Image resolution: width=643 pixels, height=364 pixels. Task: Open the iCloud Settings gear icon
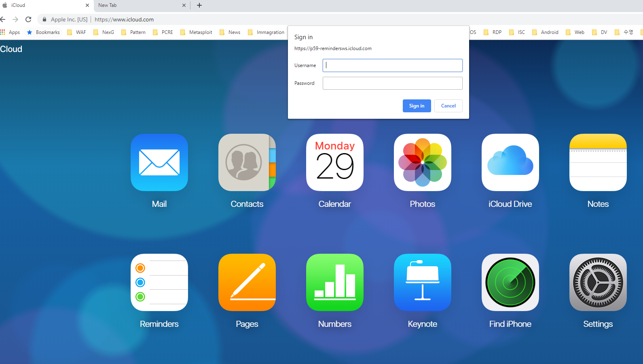pos(598,282)
